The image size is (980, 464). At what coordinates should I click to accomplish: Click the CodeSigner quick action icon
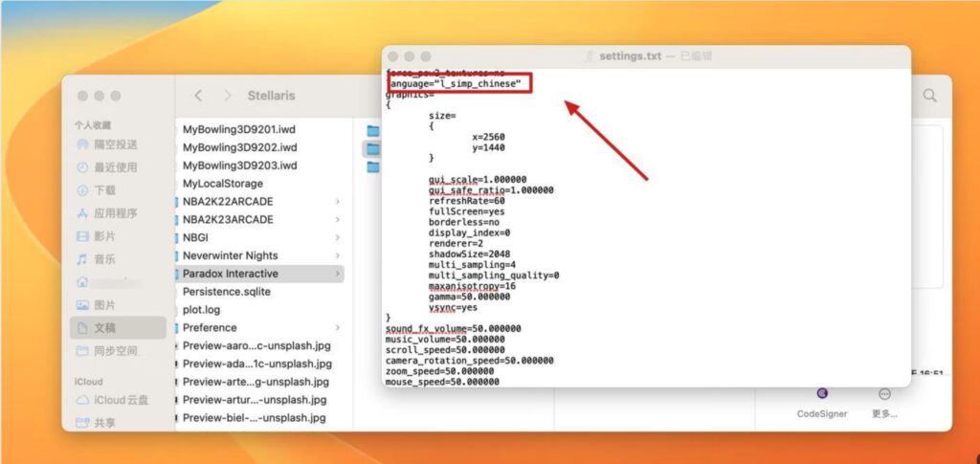tap(821, 393)
